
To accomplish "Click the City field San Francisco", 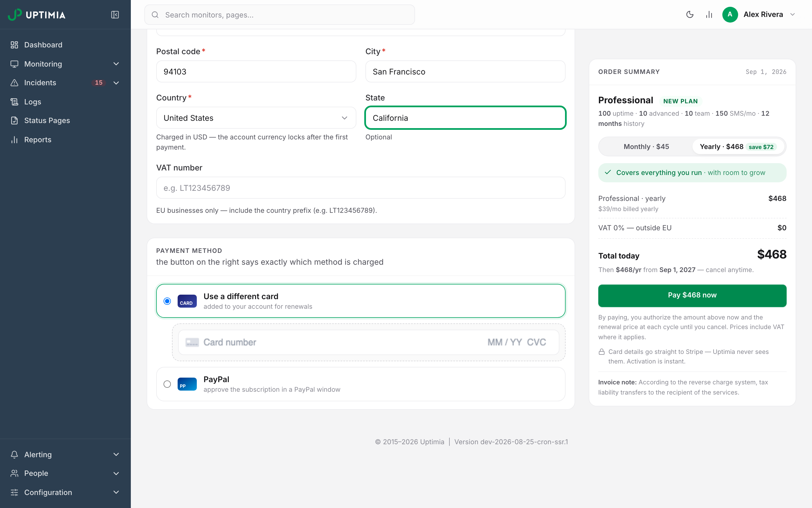I will [465, 72].
